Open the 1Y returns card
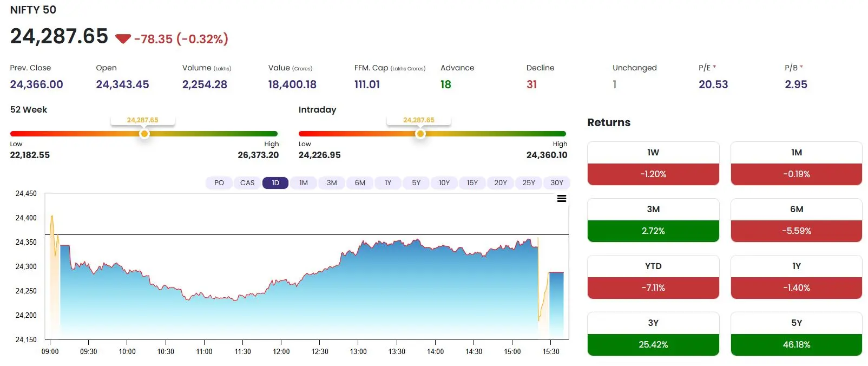The height and width of the screenshot is (366, 868). click(x=796, y=277)
